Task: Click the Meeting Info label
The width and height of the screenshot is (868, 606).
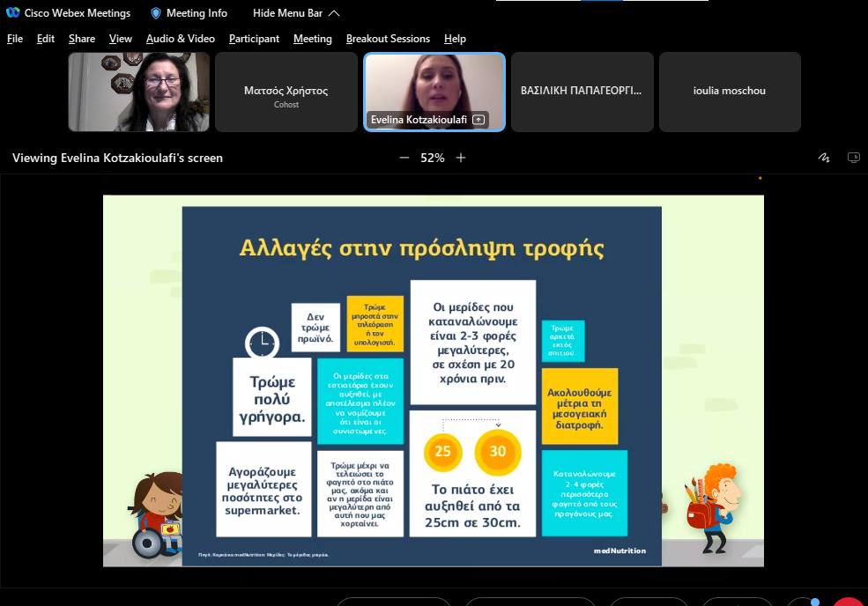Action: 197,13
